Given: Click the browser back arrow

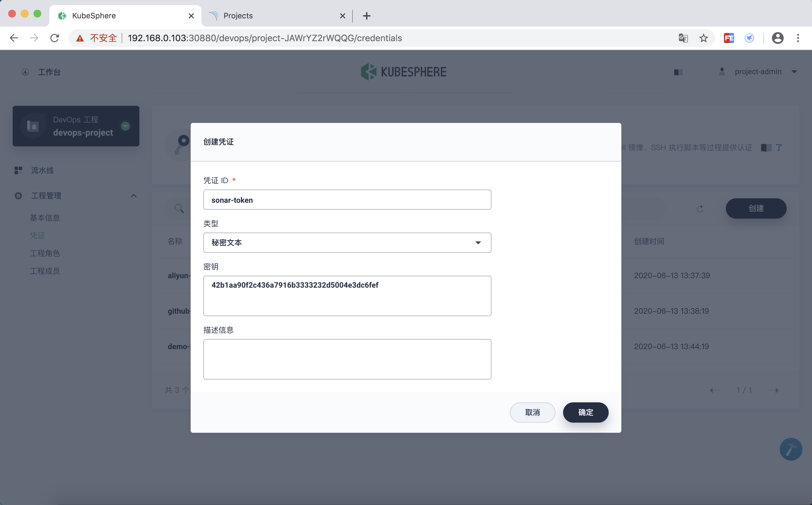Looking at the screenshot, I should tap(14, 38).
